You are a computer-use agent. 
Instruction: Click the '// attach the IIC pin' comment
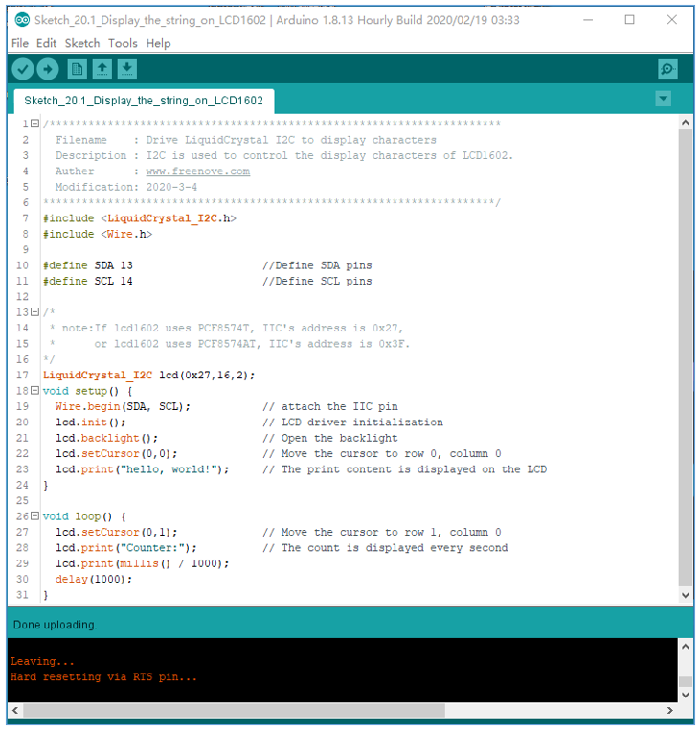point(330,406)
